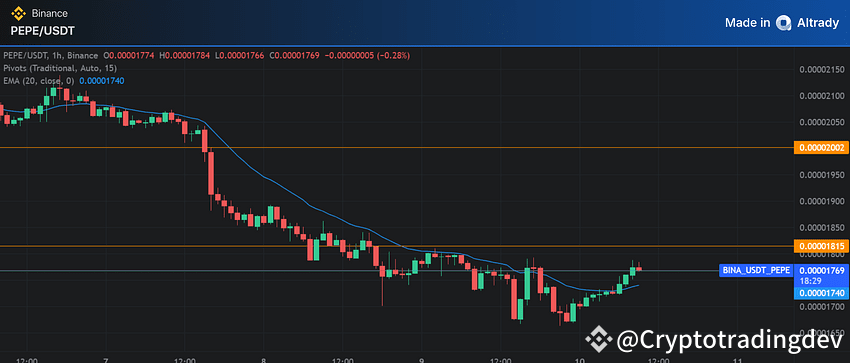Click the 0.00002050 price axis tick
The image size is (850, 363).
pos(822,122)
